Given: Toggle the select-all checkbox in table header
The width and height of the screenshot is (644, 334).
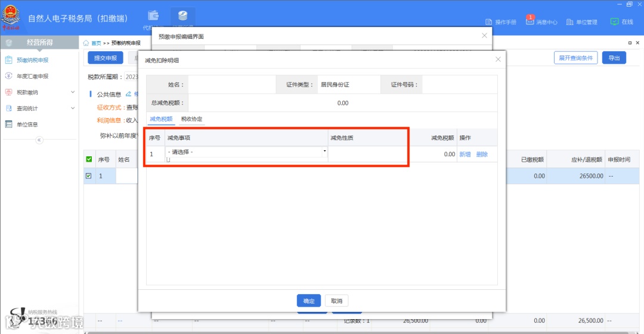Looking at the screenshot, I should click(x=89, y=159).
